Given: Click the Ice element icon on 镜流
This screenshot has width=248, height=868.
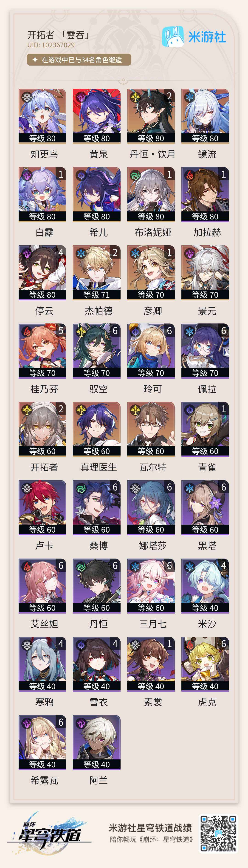Looking at the screenshot, I should point(189,97).
